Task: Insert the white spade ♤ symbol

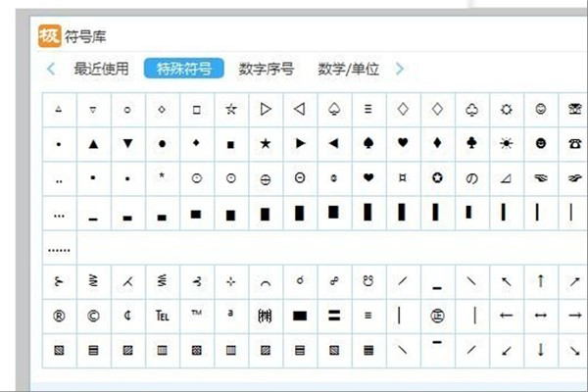Action: point(334,110)
